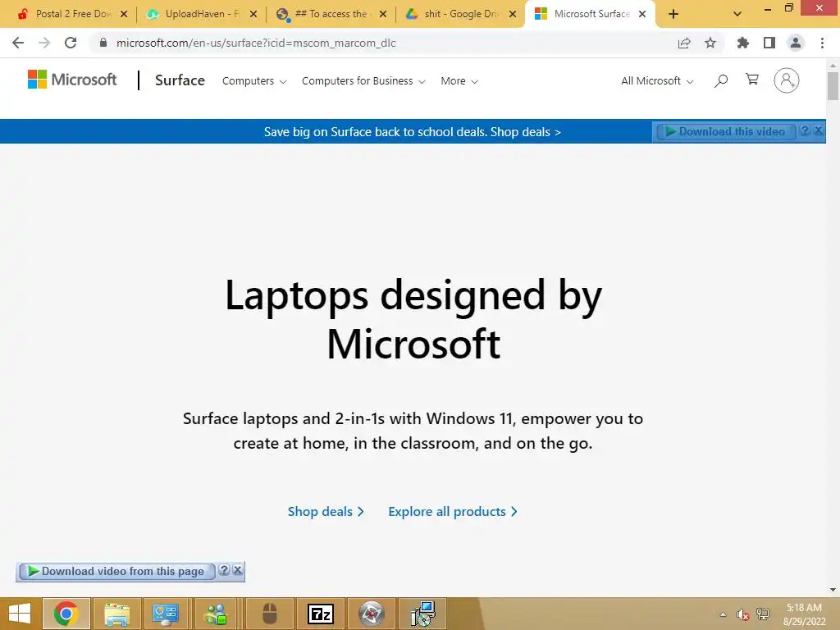Close Download video from this page bar

(237, 570)
